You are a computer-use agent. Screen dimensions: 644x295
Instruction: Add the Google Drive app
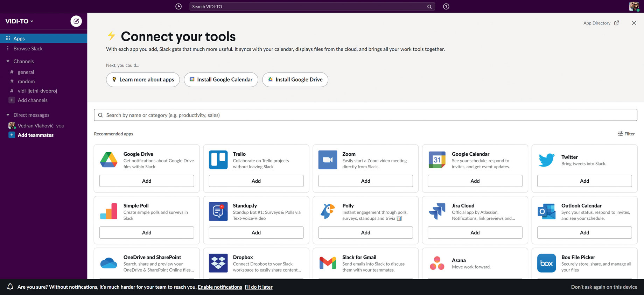pos(147,181)
